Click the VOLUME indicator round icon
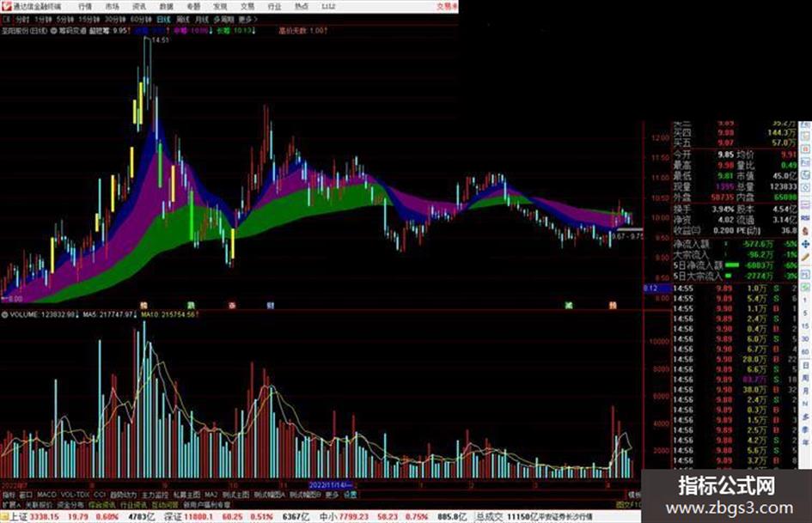 click(x=4, y=314)
